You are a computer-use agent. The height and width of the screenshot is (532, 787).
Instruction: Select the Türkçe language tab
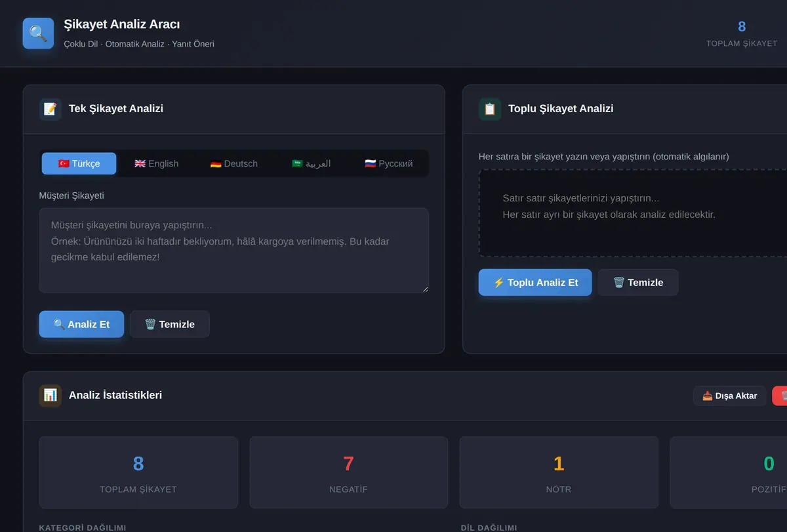tap(79, 164)
